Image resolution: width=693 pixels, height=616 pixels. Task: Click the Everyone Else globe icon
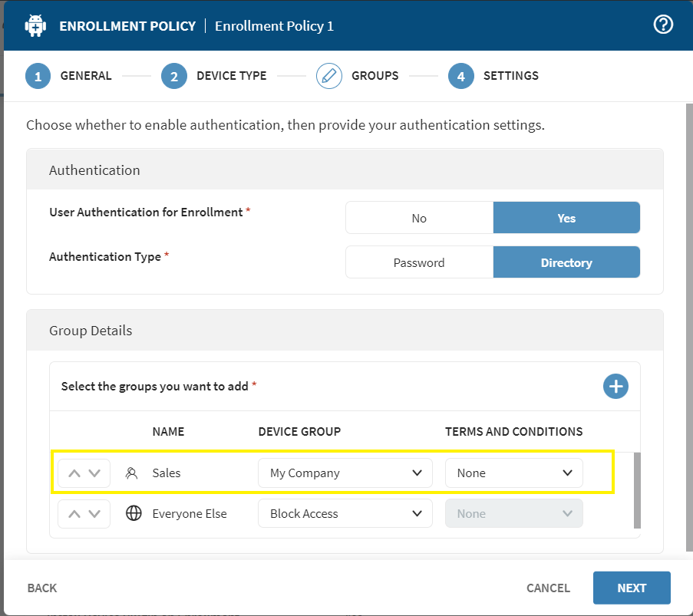134,513
